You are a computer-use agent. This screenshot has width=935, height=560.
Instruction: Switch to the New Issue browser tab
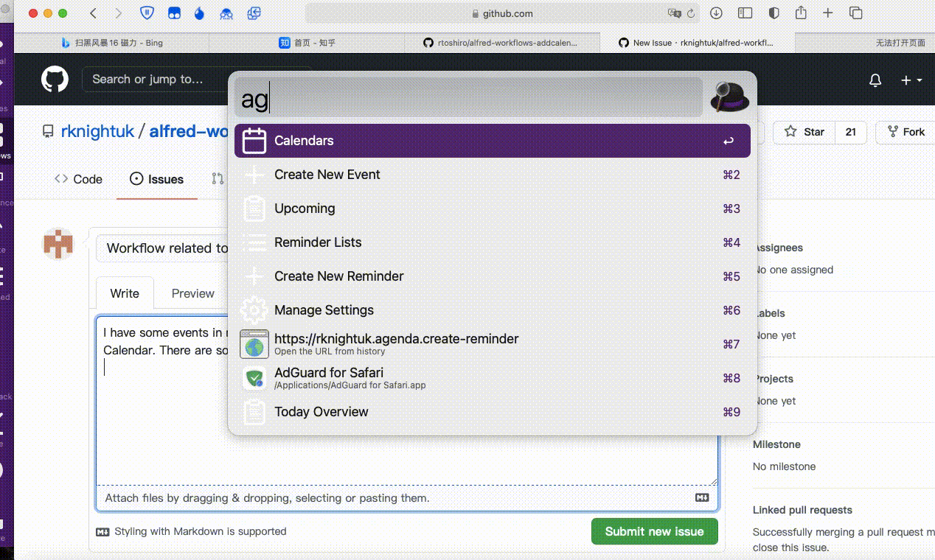[x=696, y=43]
